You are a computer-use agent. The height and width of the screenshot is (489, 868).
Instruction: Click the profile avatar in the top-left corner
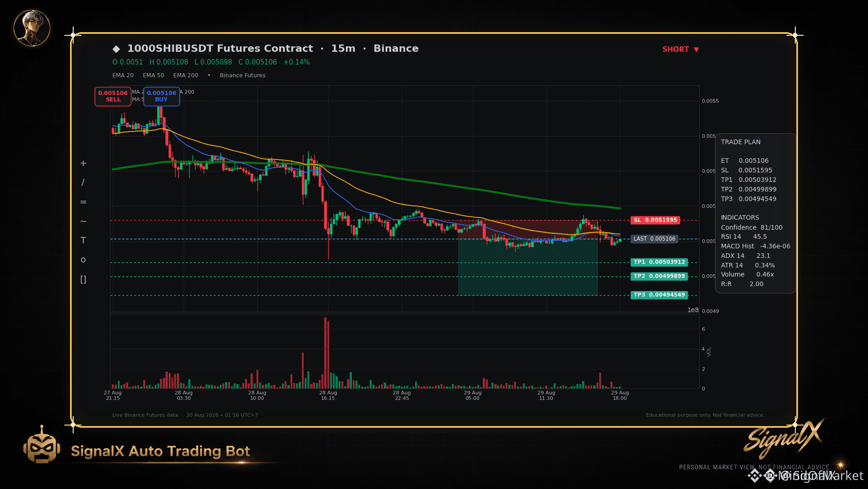(x=32, y=28)
